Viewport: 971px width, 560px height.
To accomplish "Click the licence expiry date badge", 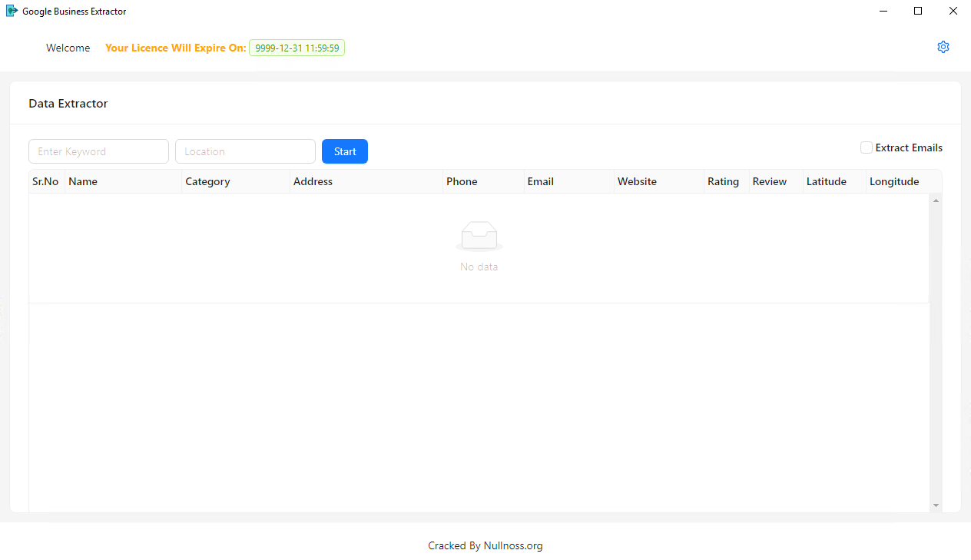I will (297, 48).
